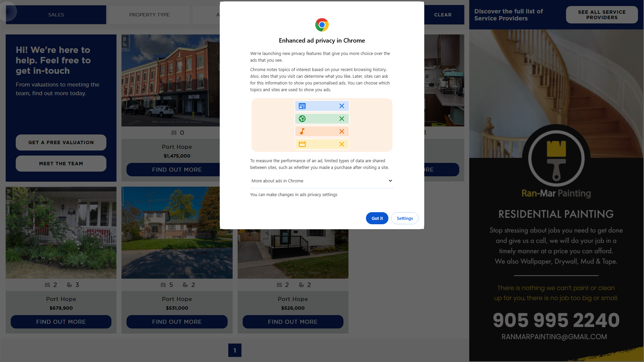The height and width of the screenshot is (362, 644).
Task: Click the Ran-Mar Painting paintbrush logo
Action: tap(556, 158)
